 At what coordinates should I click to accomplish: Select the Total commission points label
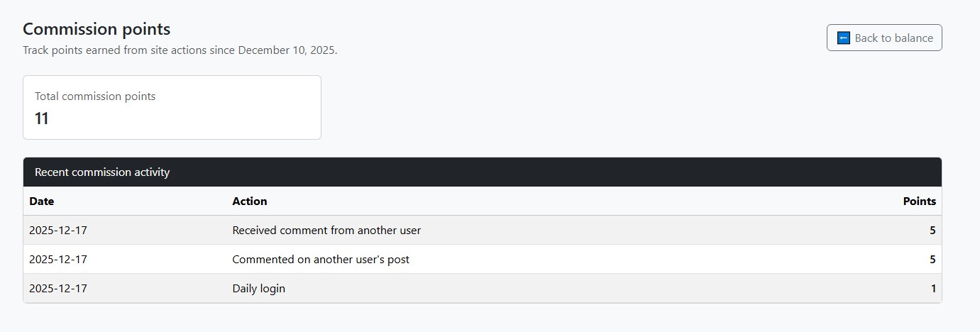coord(95,96)
